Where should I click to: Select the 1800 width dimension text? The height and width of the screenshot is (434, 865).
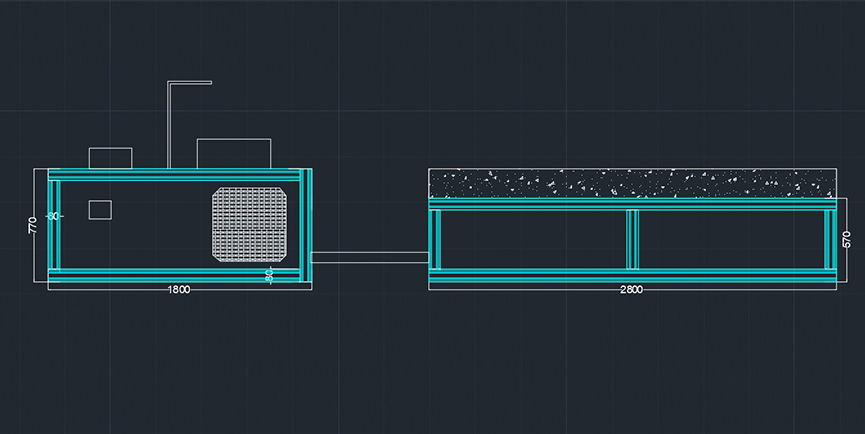[178, 290]
